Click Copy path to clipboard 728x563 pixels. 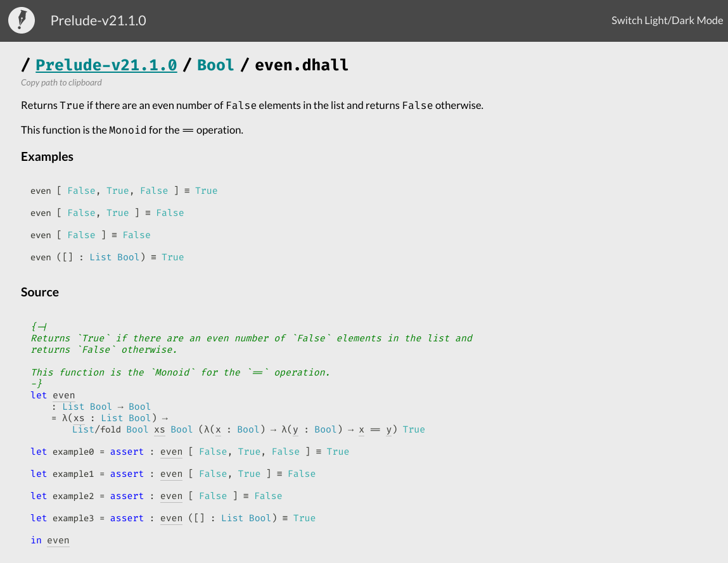click(x=61, y=82)
